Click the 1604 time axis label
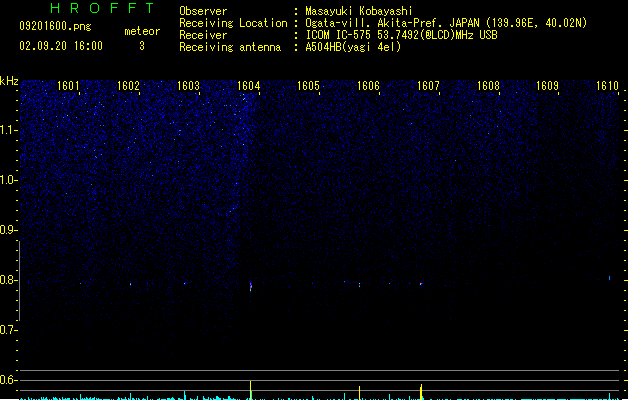The width and height of the screenshot is (629, 400). point(248,85)
